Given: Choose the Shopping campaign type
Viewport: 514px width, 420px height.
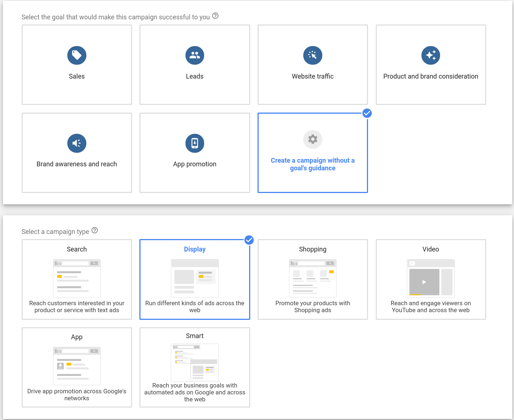Looking at the screenshot, I should click(312, 280).
